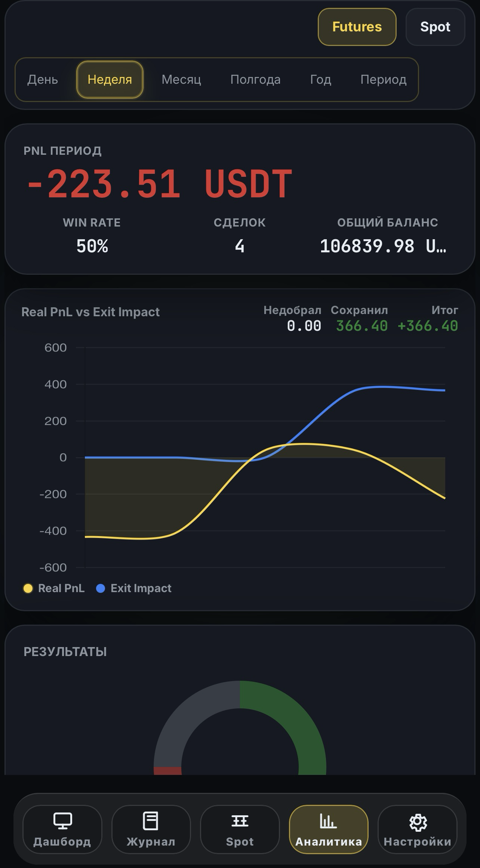
Task: Select the Месяц period tab
Action: [182, 79]
